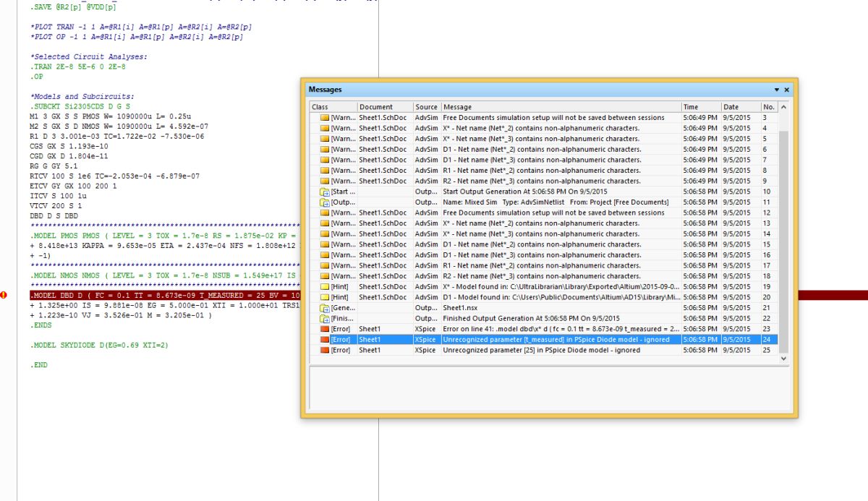
Task: Click the highlighted '.MODEL DBD D' code line
Action: [x=165, y=295]
